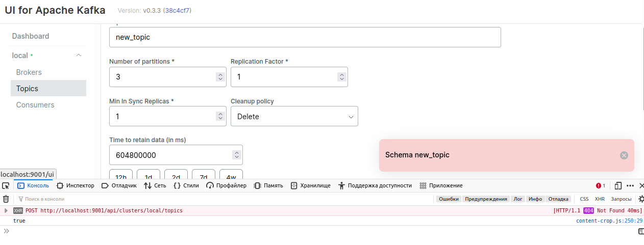Click the Replication Factor stepper arrows
644x245 pixels.
pos(341,77)
